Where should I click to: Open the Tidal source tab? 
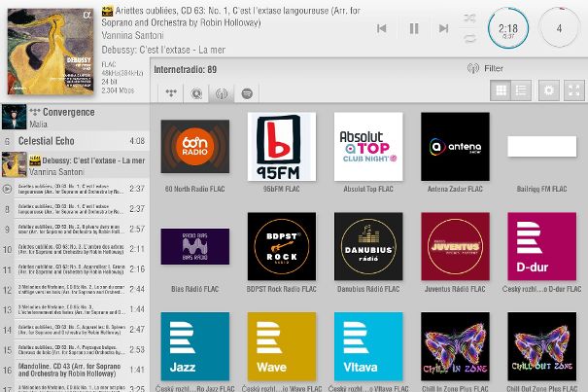(x=171, y=92)
